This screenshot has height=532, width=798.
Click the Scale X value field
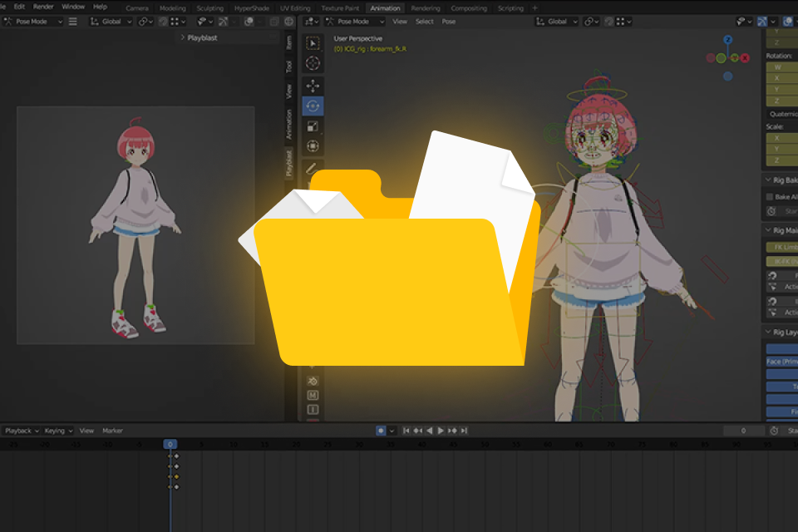782,138
